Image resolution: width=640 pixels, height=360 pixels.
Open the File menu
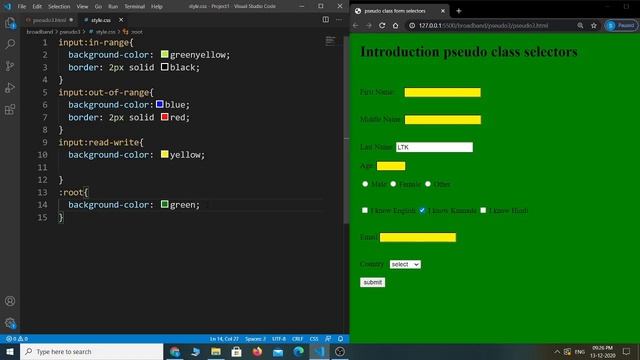[x=22, y=6]
